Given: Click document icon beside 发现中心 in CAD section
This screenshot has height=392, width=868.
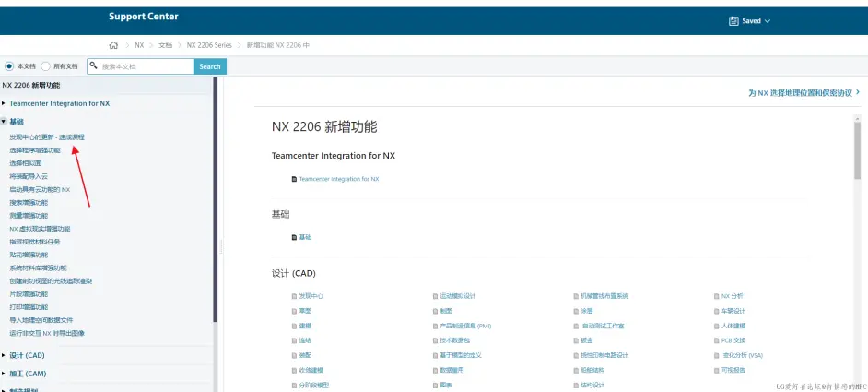Looking at the screenshot, I should pyautogui.click(x=294, y=296).
